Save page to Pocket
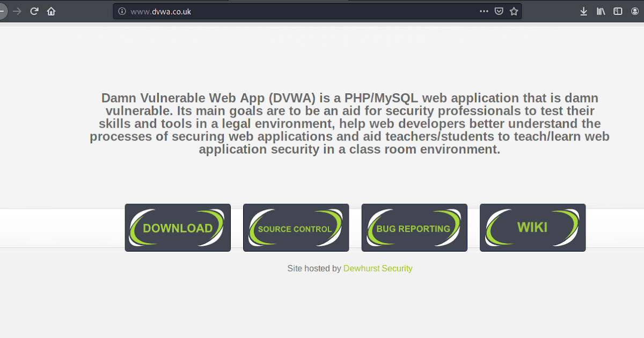This screenshot has width=644, height=338. tap(499, 11)
